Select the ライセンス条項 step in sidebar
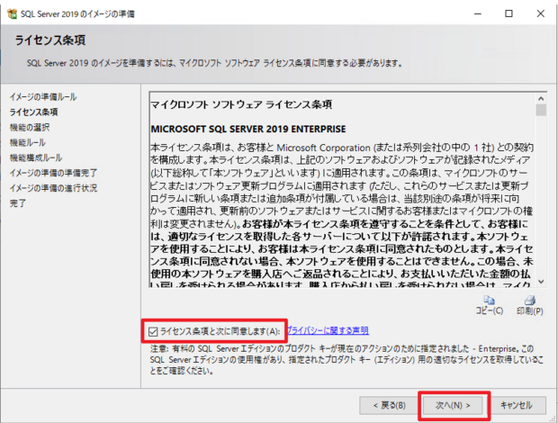 33,112
